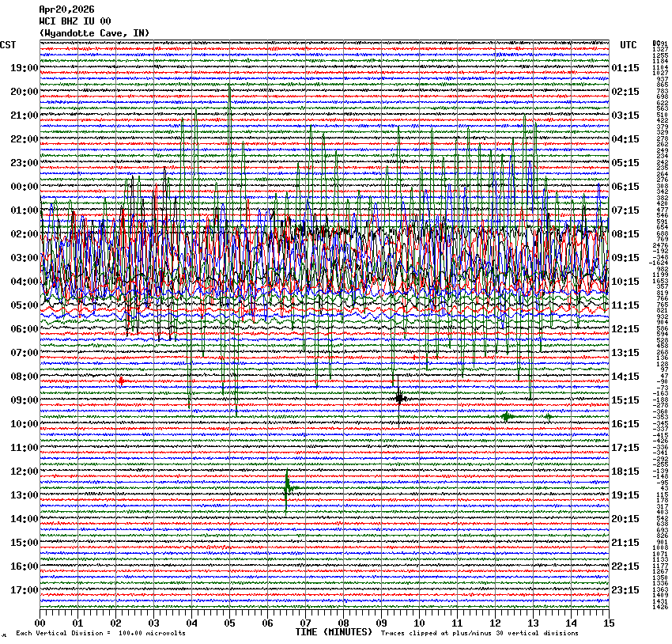Click the Traces clipped footer note
The image size is (672, 644).
pos(479,634)
